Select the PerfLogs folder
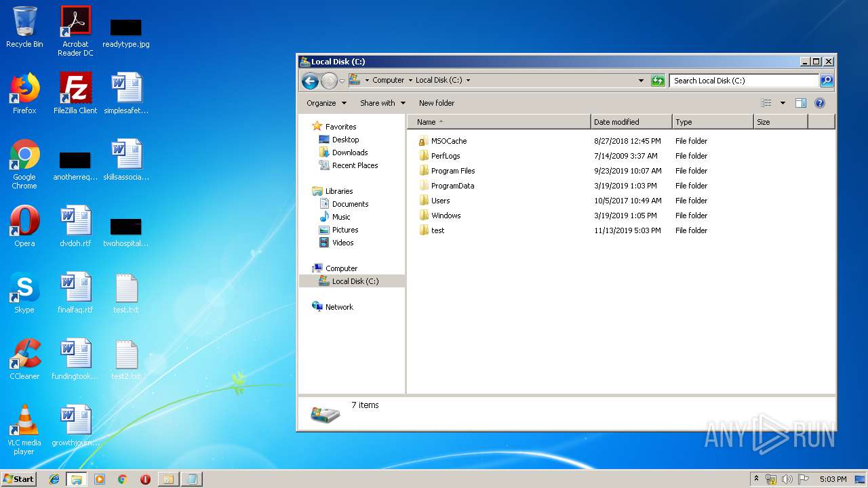 [x=445, y=156]
